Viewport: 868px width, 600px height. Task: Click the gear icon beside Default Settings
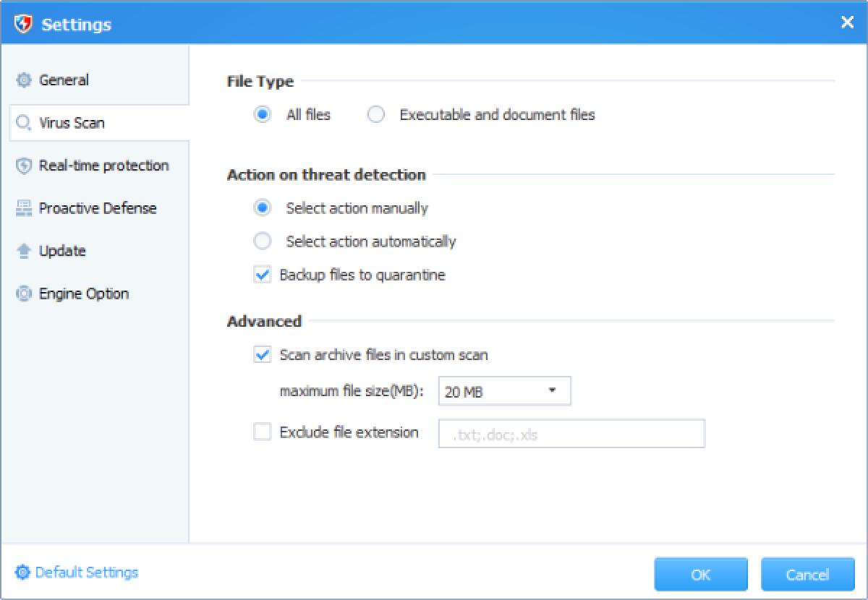pos(22,572)
